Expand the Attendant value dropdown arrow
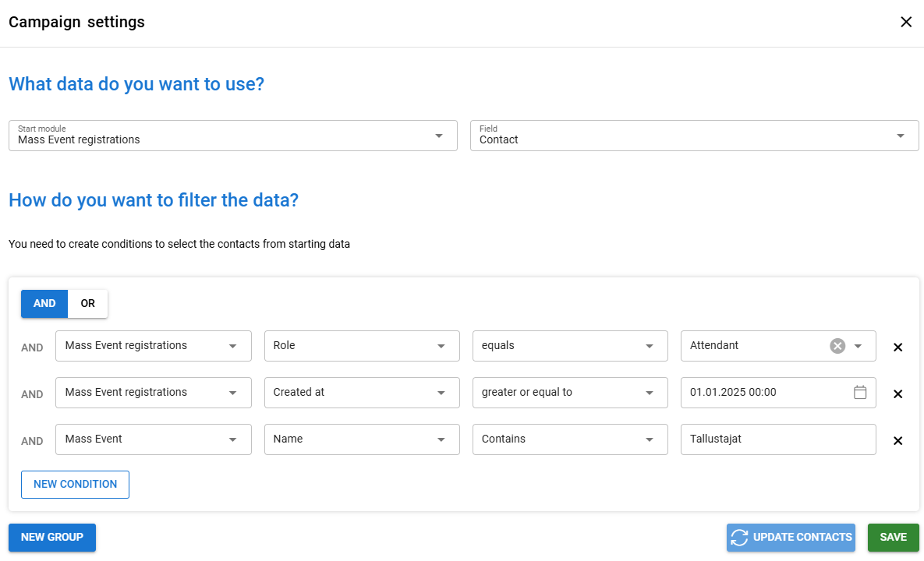 click(x=858, y=346)
